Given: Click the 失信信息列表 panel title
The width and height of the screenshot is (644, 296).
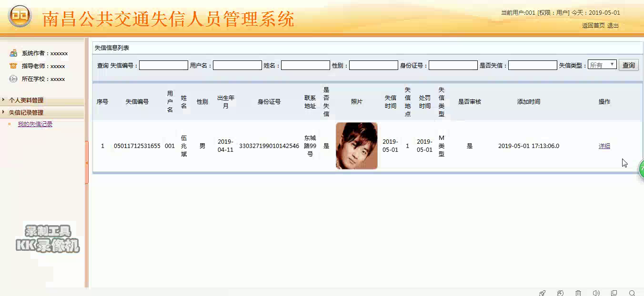Looking at the screenshot, I should click(x=112, y=48).
